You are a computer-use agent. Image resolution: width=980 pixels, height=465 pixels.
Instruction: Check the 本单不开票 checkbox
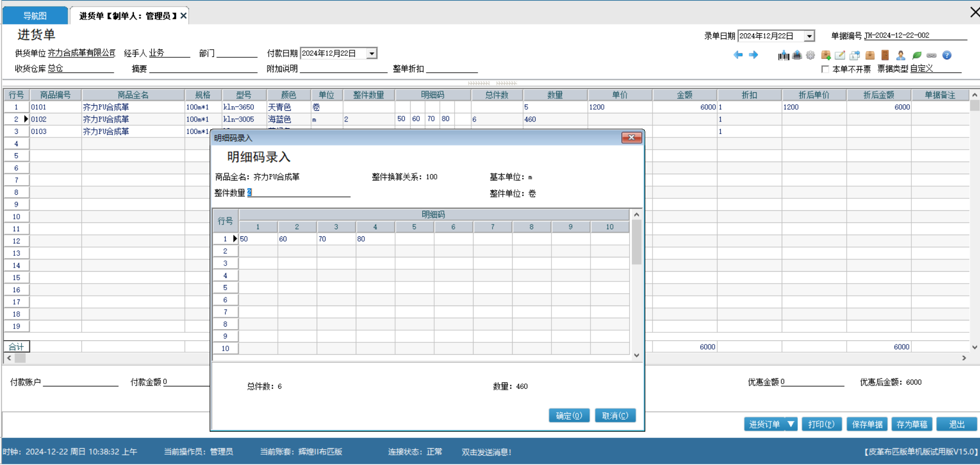825,69
